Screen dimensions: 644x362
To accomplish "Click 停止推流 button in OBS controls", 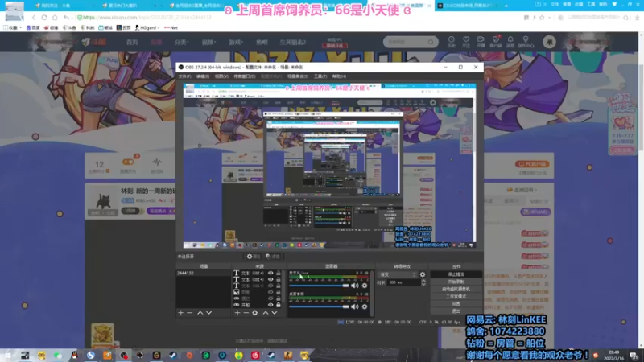I will pyautogui.click(x=456, y=274).
